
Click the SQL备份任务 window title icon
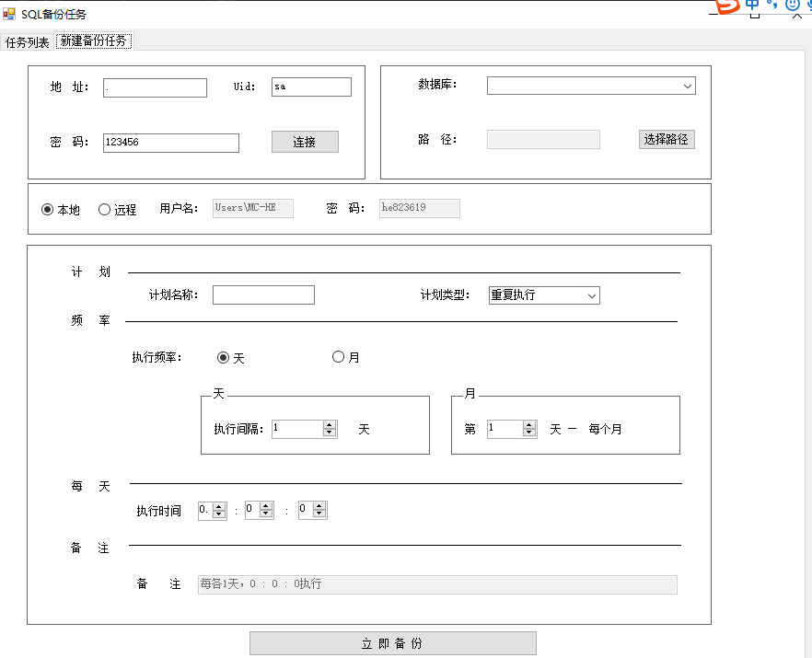[x=9, y=14]
